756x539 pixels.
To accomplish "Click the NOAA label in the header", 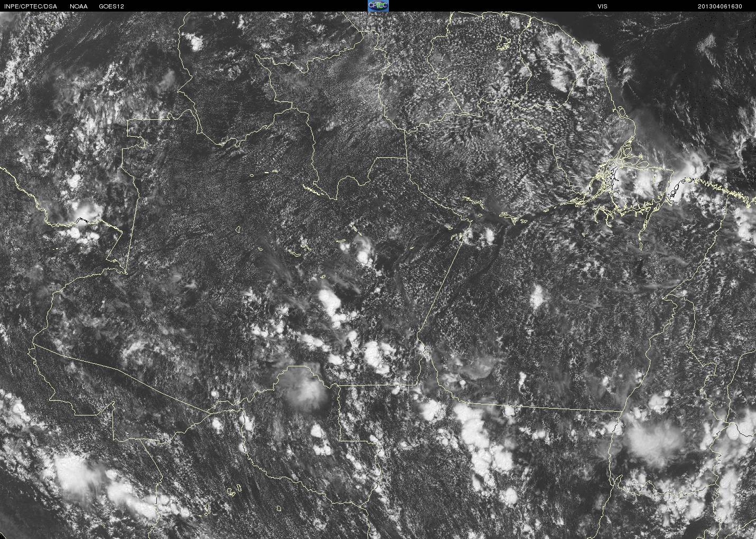I will [79, 6].
